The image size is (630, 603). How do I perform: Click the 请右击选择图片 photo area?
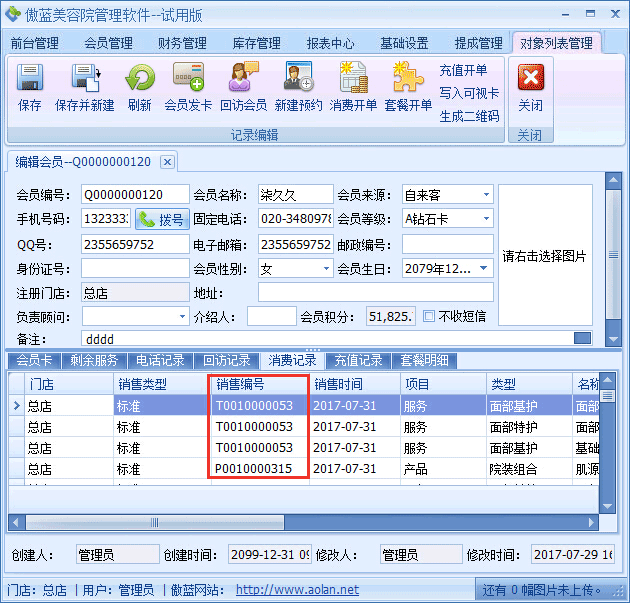pos(545,255)
